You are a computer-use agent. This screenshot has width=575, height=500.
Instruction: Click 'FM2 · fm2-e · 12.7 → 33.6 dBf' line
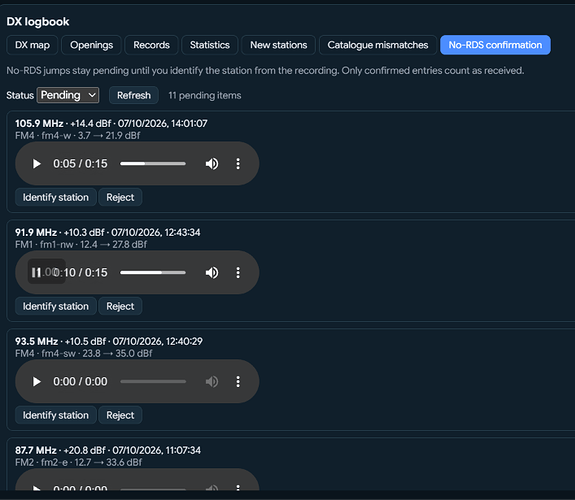coord(78,463)
